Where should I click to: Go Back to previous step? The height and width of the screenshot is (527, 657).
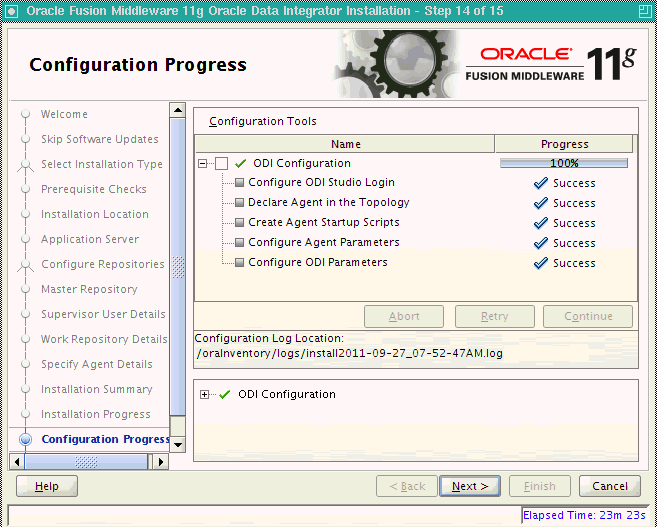click(407, 486)
